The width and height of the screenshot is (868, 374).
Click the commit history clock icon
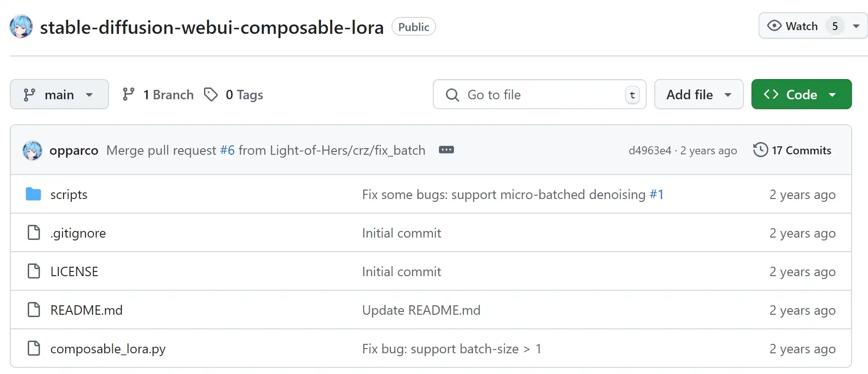tap(760, 150)
